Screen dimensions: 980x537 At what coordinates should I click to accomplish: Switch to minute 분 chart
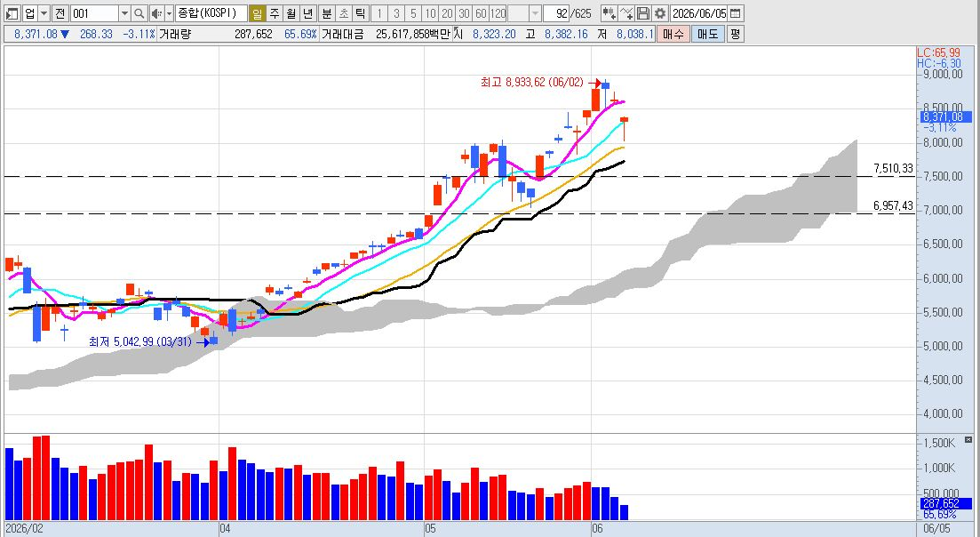pyautogui.click(x=327, y=13)
